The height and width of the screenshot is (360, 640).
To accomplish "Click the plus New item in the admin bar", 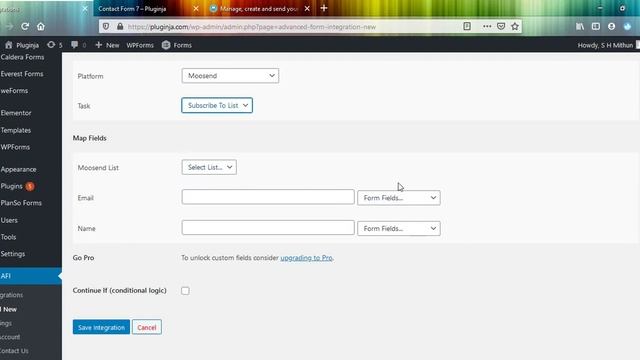I will [x=107, y=45].
